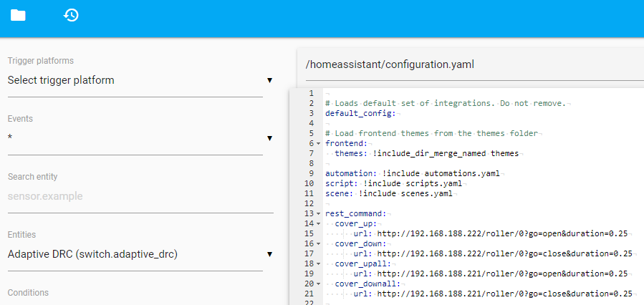Open the file browser folder icon
Screen dimensions: 644x305
(18, 15)
